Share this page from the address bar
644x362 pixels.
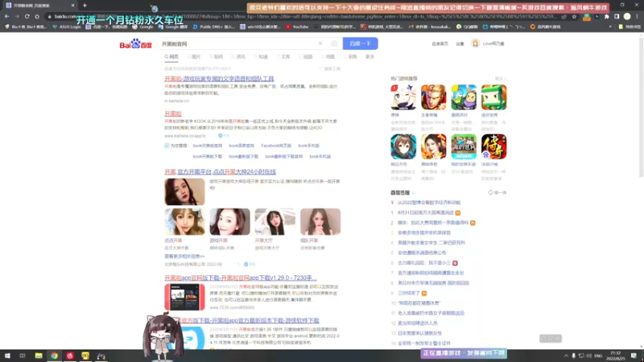(564, 16)
